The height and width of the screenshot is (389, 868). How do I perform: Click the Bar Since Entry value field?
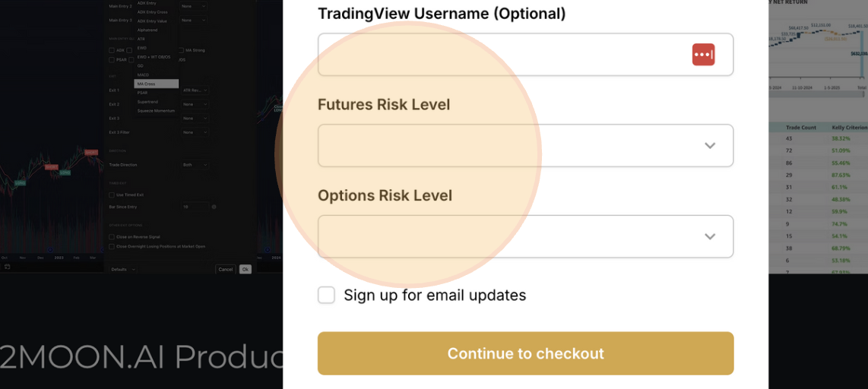pos(194,207)
